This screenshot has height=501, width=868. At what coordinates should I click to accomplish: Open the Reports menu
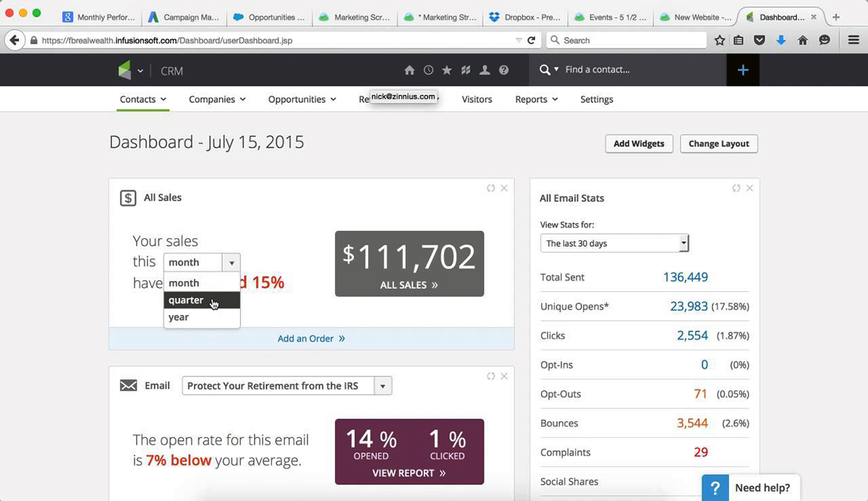point(536,99)
